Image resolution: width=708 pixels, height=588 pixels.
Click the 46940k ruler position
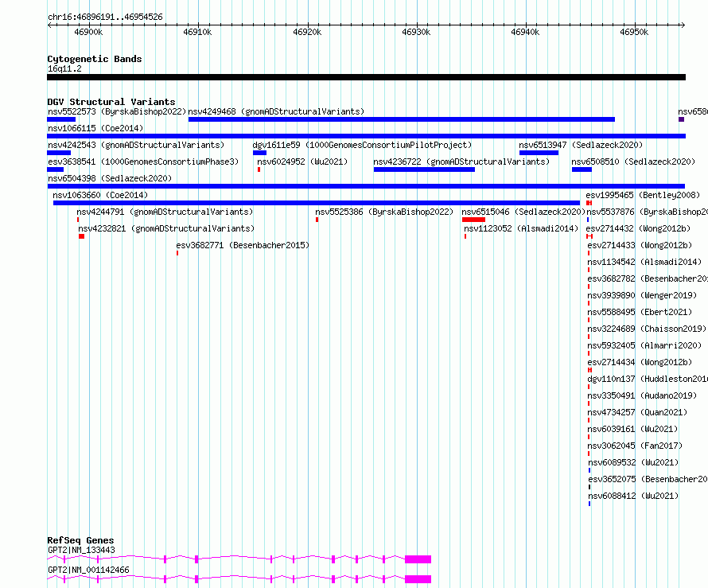(x=525, y=32)
